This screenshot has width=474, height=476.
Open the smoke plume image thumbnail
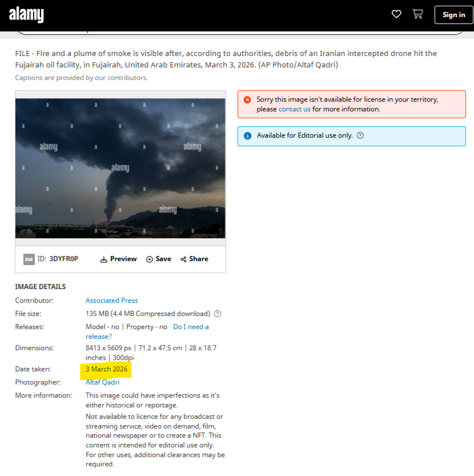tap(120, 168)
